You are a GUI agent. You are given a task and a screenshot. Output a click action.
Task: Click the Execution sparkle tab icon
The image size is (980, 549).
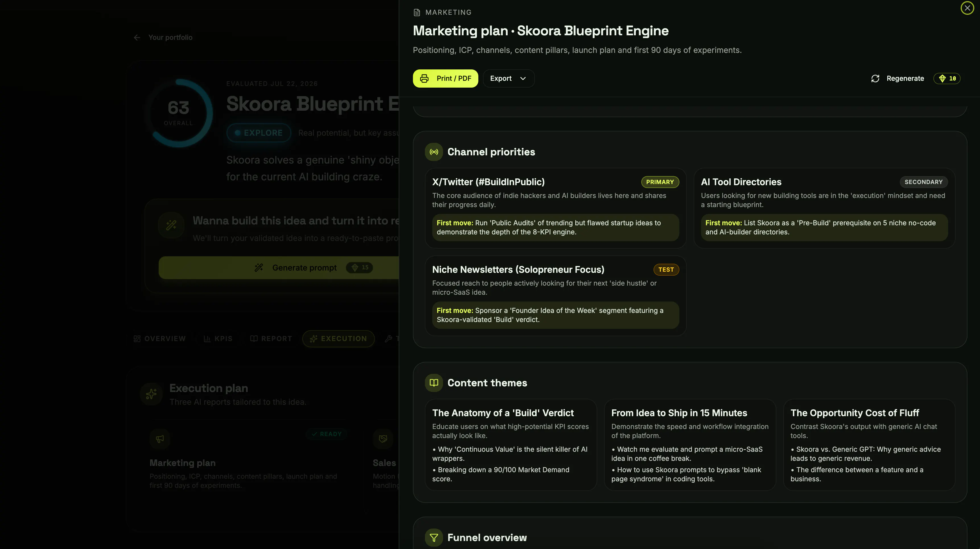click(313, 339)
